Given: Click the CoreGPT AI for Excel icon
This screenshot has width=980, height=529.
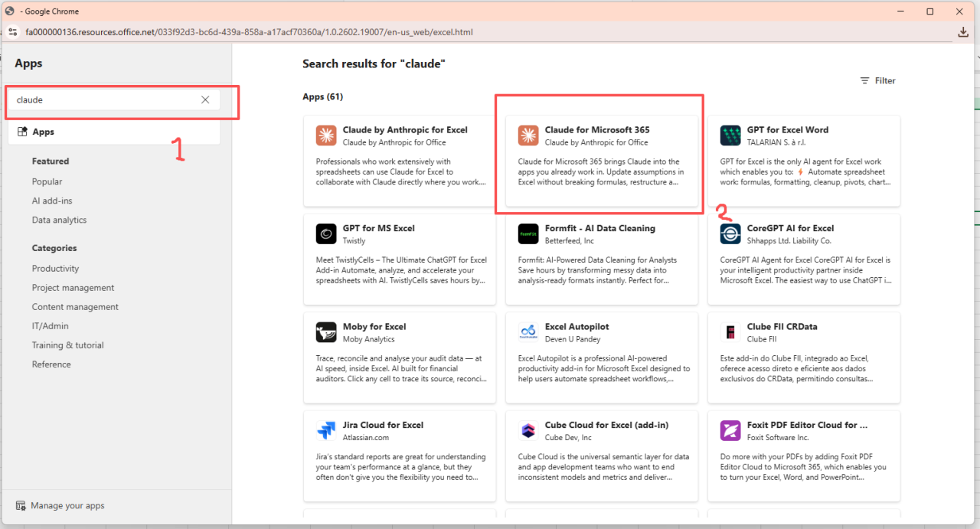Looking at the screenshot, I should (730, 233).
